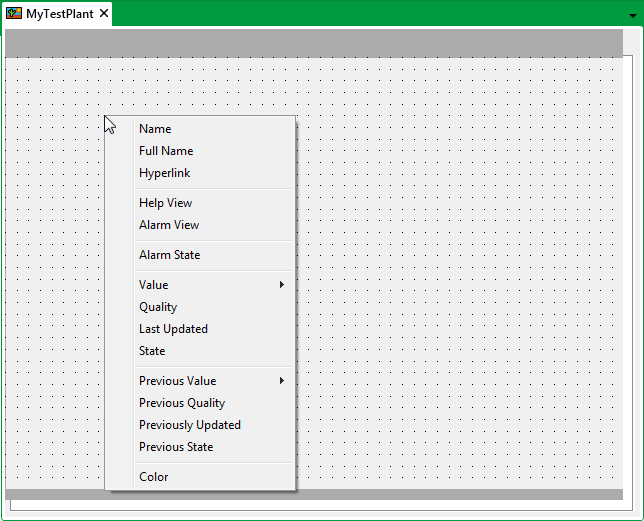Open the Color option in the menu

point(154,477)
